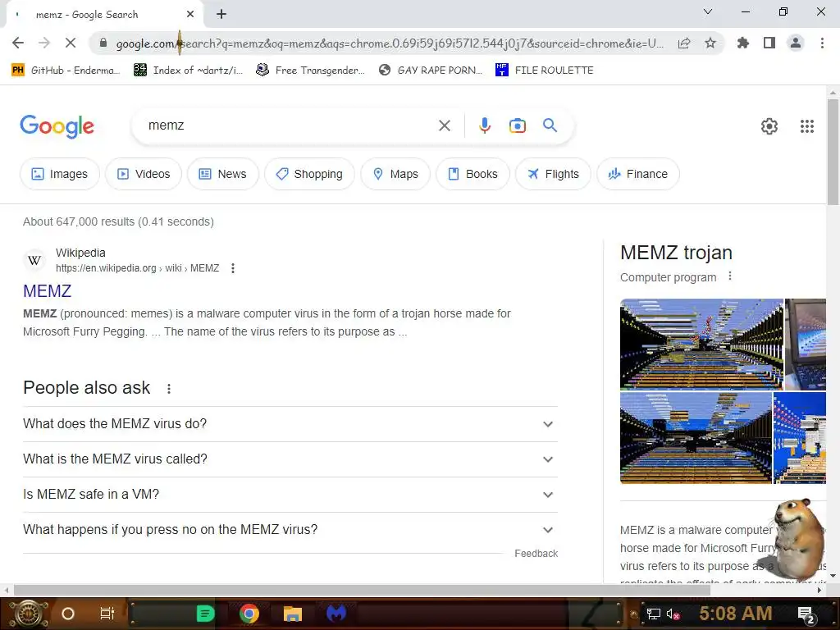
Task: Click the horizontal page scrollbar
Action: coord(362,591)
